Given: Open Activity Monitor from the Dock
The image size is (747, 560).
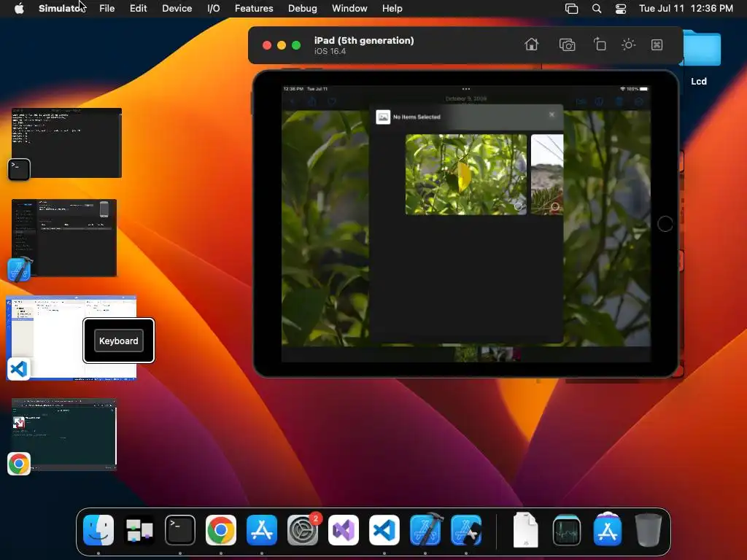Looking at the screenshot, I should (x=566, y=530).
